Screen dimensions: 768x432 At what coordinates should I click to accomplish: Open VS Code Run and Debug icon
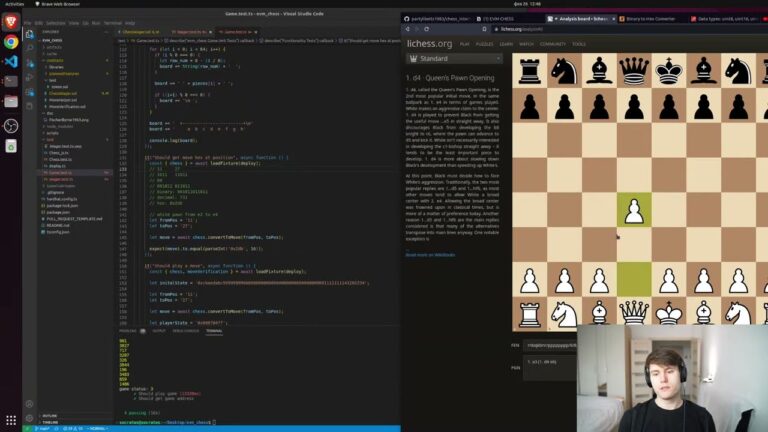(x=30, y=77)
